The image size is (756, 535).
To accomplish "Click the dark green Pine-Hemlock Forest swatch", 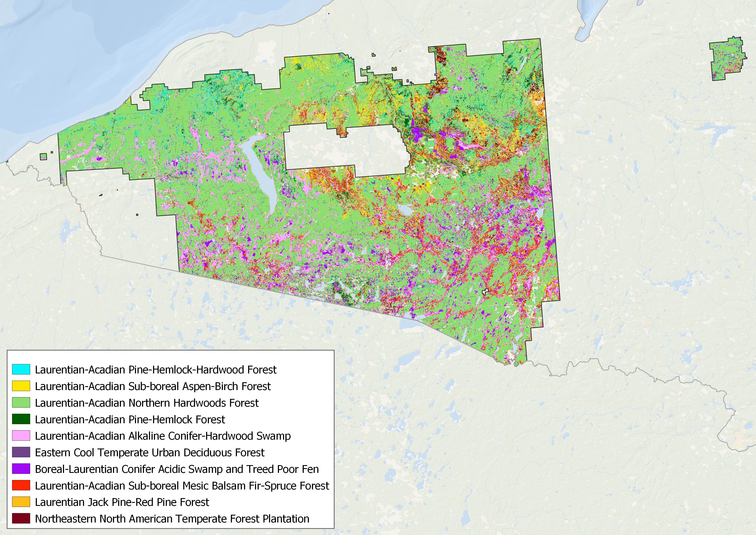I will [x=21, y=419].
